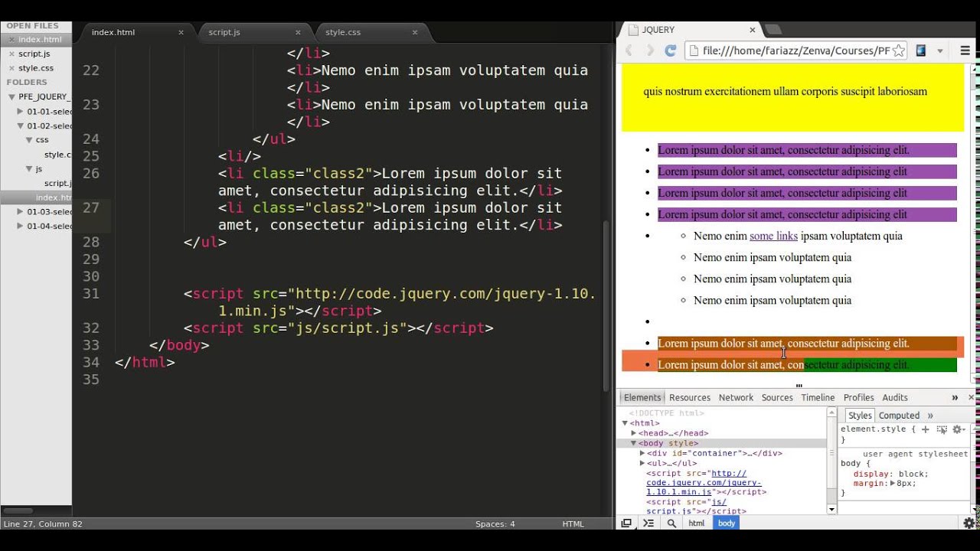Open DevTools settings gear

pyautogui.click(x=969, y=523)
